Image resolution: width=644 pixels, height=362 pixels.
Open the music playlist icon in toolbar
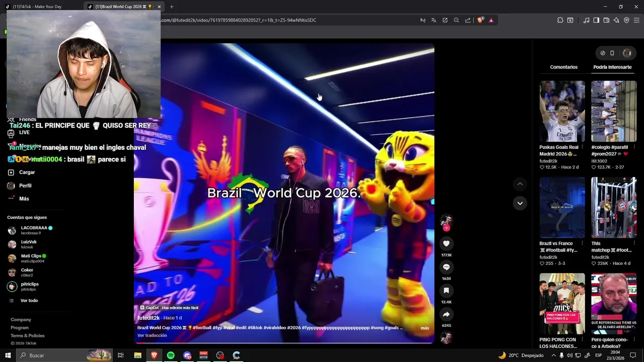pyautogui.click(x=586, y=20)
